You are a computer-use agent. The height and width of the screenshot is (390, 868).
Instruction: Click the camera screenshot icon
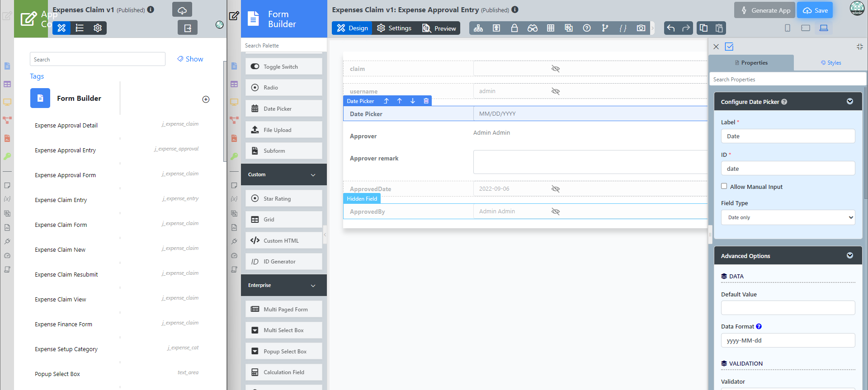click(641, 28)
